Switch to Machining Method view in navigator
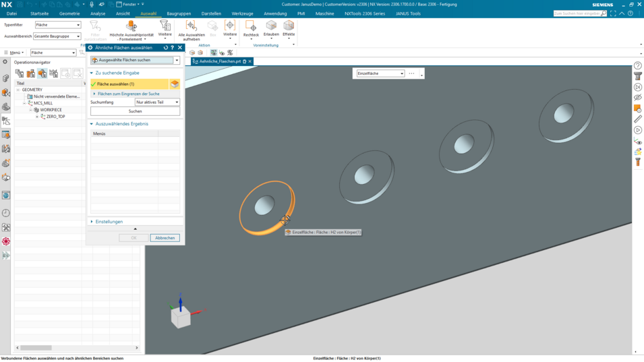This screenshot has height=362, width=644. tap(54, 73)
